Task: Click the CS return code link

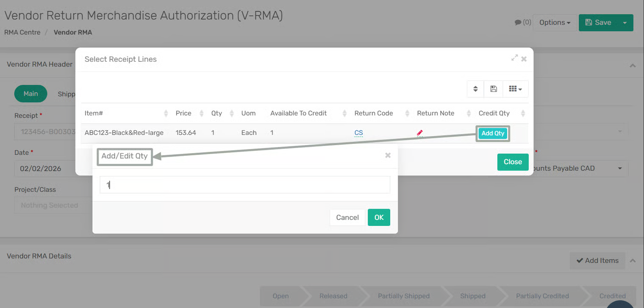Action: pyautogui.click(x=358, y=133)
